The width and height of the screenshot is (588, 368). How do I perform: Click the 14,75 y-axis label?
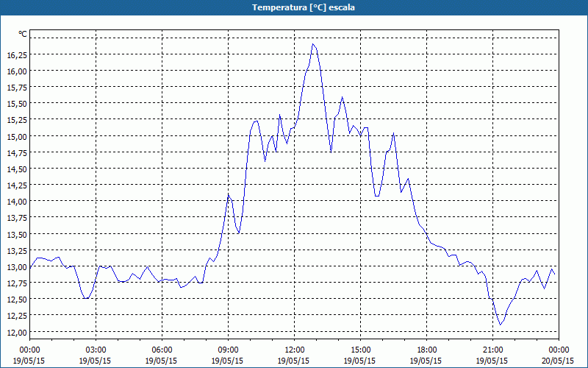point(17,152)
